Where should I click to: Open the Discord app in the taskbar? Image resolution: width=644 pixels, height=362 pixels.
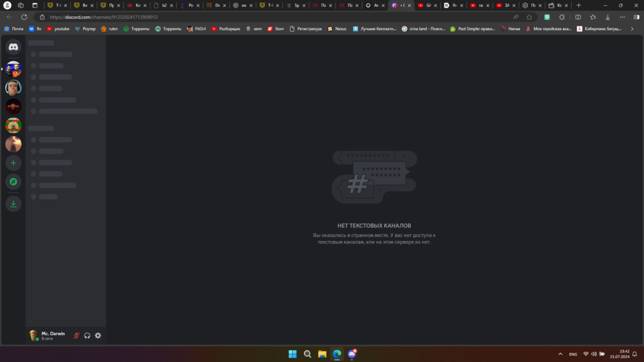click(352, 354)
